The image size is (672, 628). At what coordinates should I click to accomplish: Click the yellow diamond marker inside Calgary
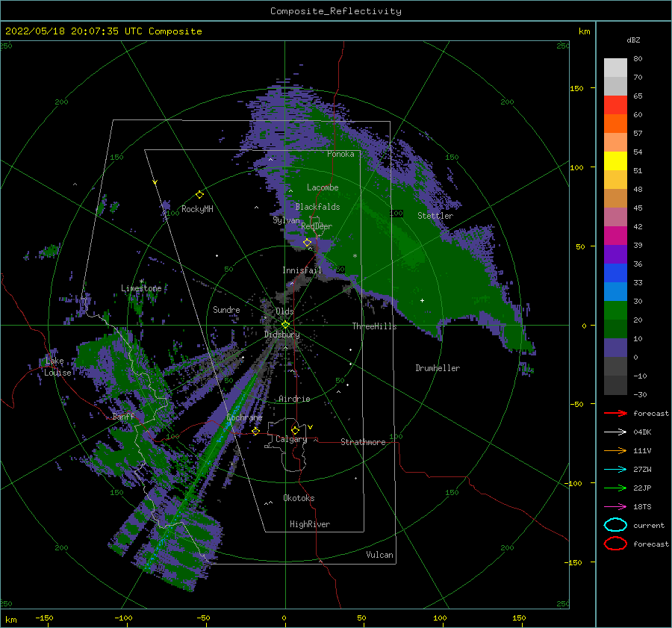[295, 430]
